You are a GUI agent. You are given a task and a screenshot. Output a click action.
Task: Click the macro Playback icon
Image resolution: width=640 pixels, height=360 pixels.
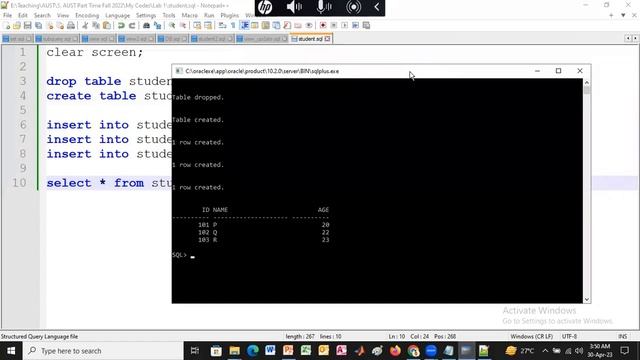pyautogui.click(x=344, y=25)
